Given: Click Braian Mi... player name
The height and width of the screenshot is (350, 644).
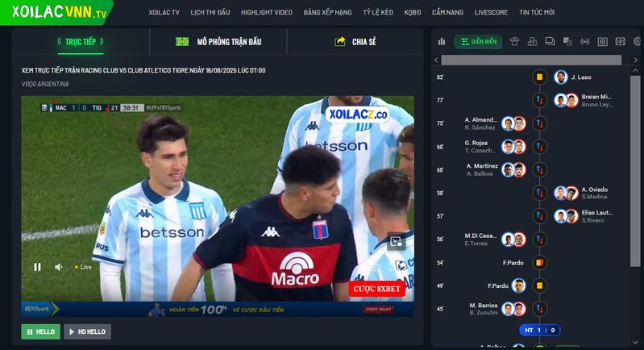Looking at the screenshot, I should (x=596, y=97).
